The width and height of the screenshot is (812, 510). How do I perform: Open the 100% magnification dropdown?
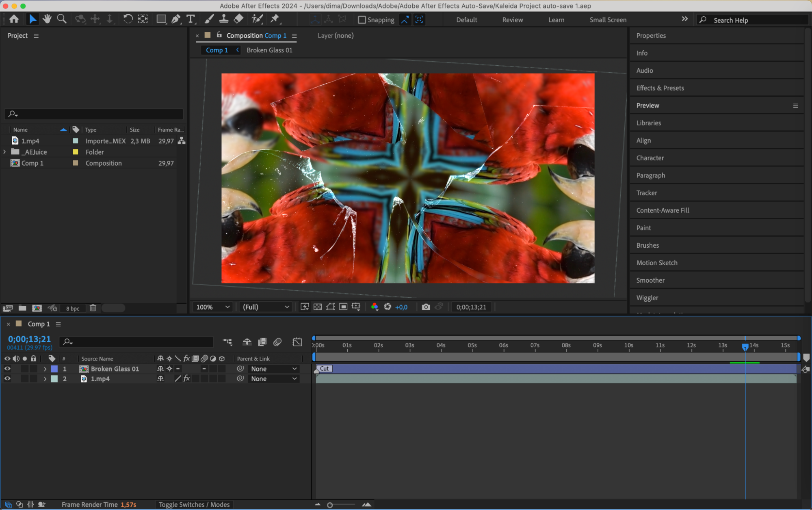[213, 307]
